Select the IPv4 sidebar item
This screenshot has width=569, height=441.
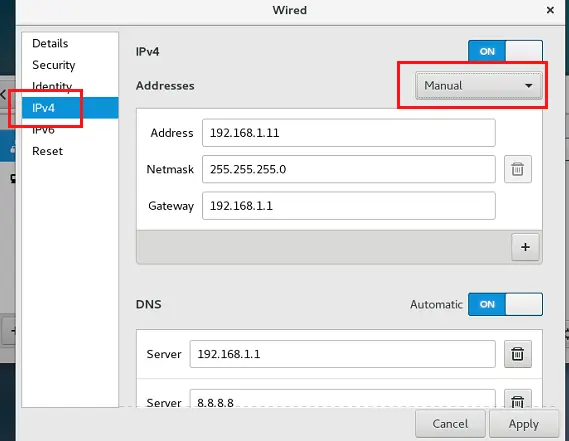70,108
